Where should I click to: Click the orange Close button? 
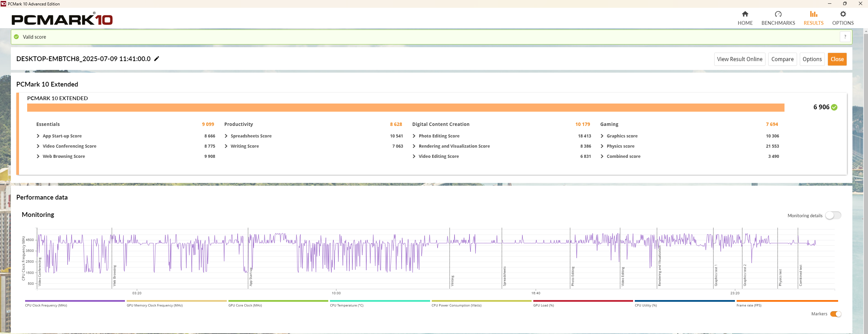pos(837,59)
